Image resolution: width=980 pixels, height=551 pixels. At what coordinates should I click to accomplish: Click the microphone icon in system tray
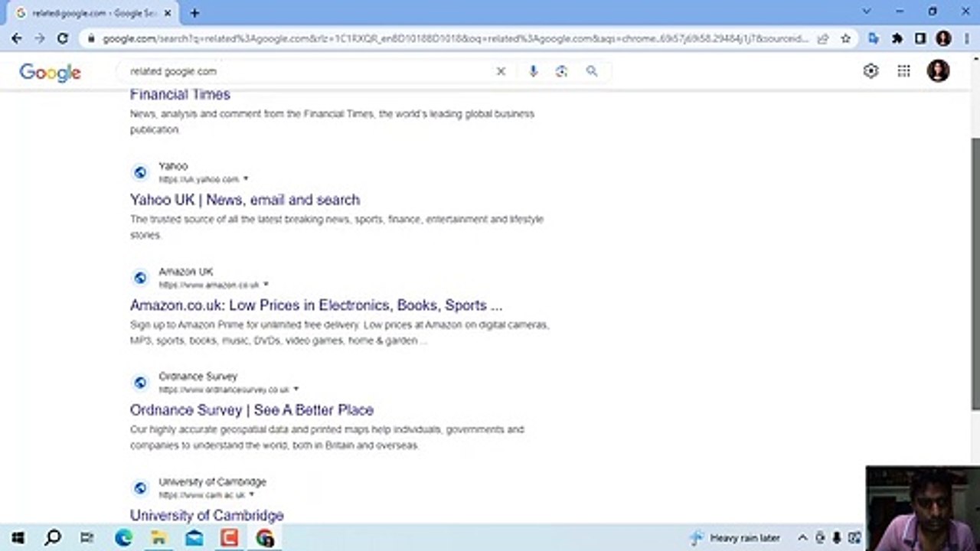pos(837,538)
